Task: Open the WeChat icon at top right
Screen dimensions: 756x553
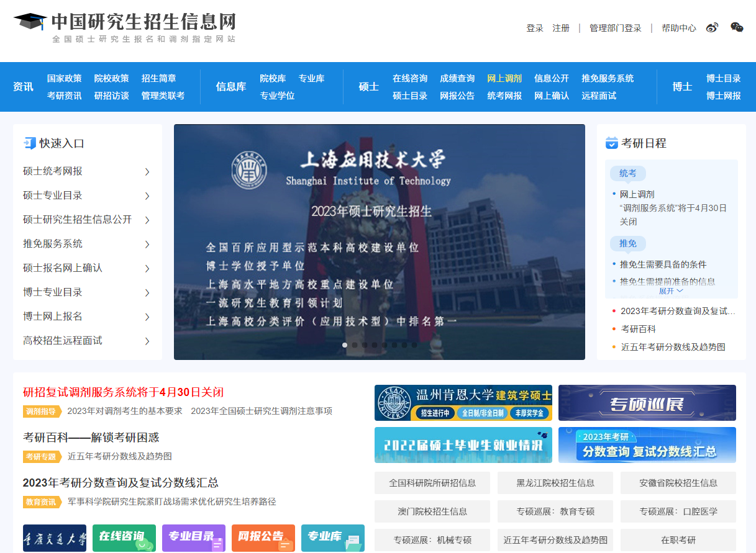Action: (736, 27)
